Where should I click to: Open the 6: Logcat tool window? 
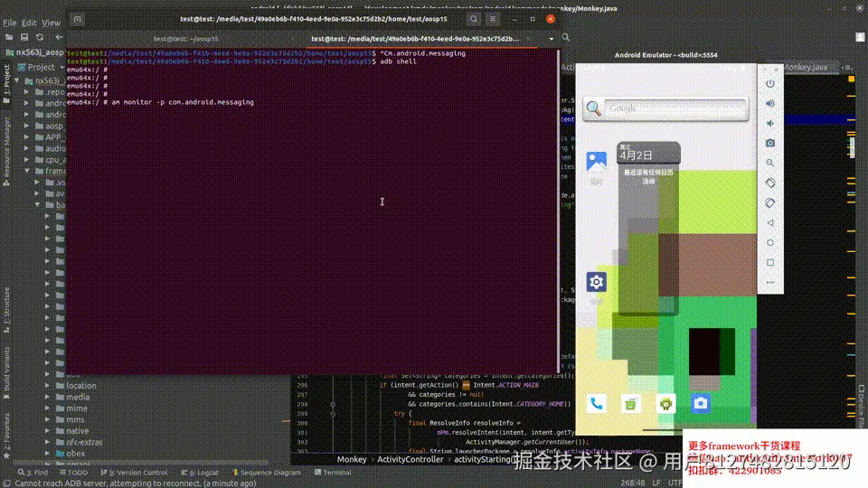pos(200,473)
